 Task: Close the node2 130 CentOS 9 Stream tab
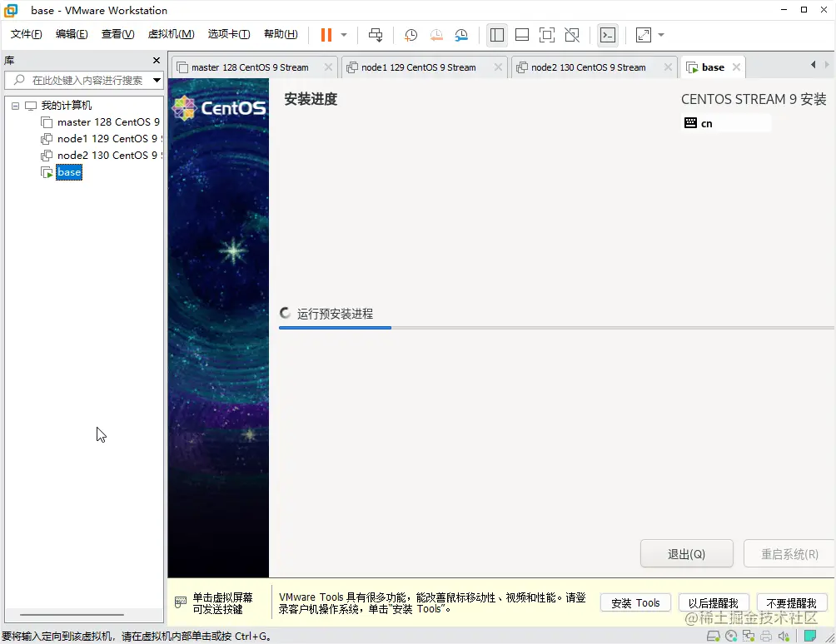pyautogui.click(x=668, y=67)
